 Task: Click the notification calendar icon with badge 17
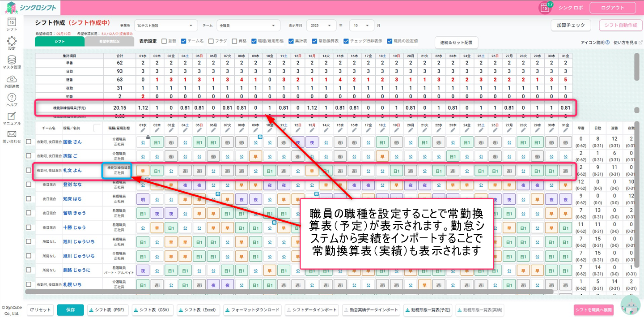545,8
